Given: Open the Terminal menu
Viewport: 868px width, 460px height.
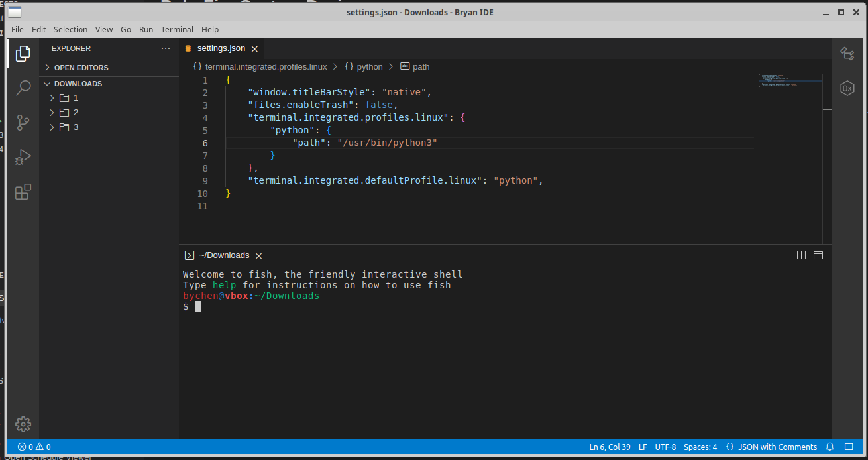Looking at the screenshot, I should coord(176,29).
